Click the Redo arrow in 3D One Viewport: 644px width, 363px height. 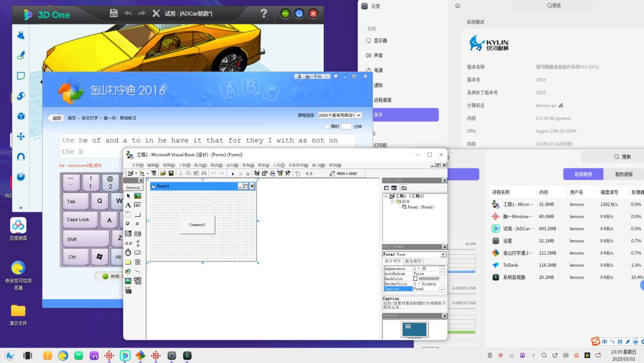click(x=142, y=13)
